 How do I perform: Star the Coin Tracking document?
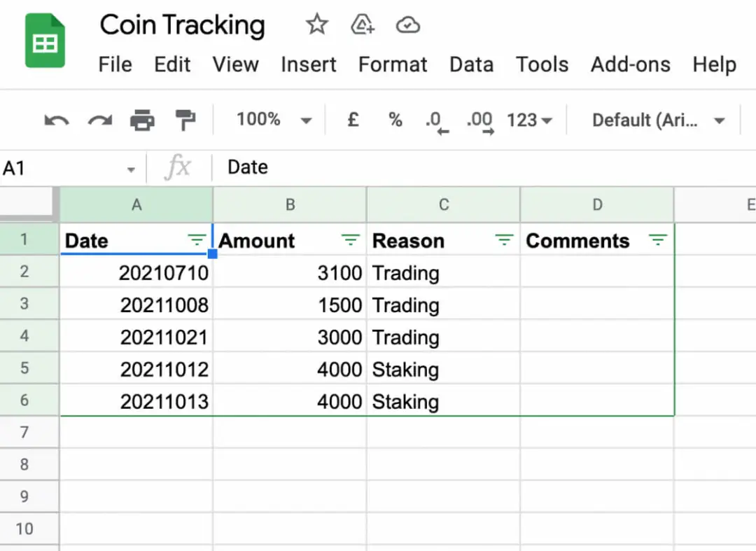317,26
